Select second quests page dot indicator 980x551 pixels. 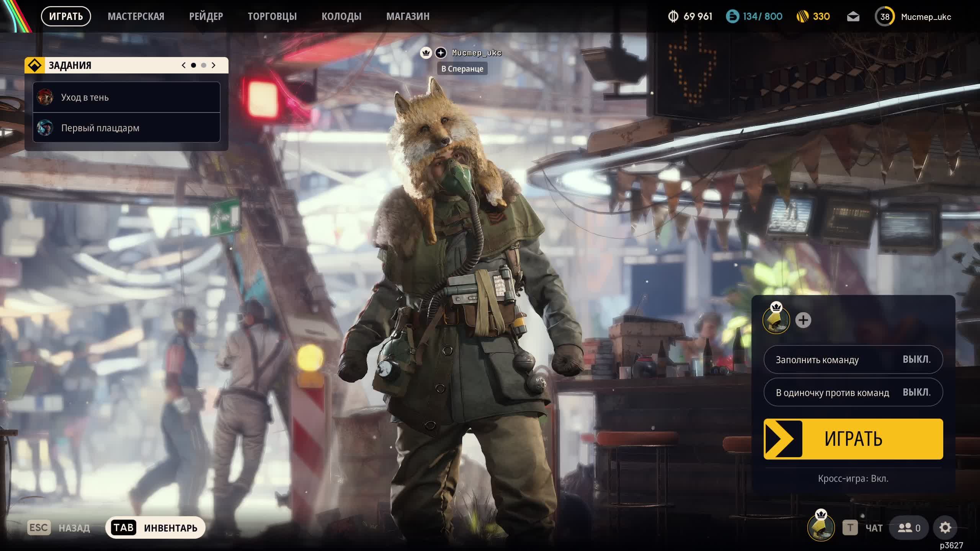pos(204,65)
